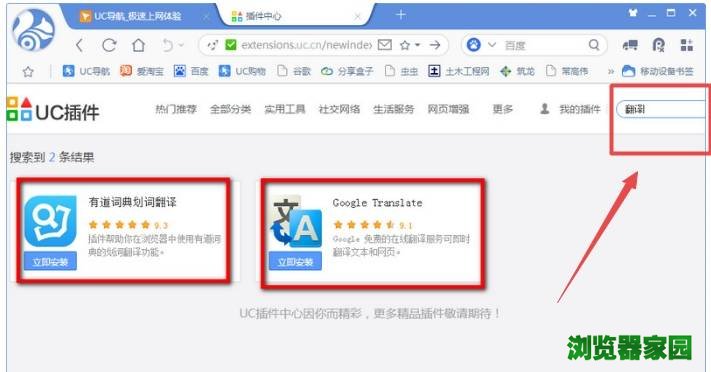Click the bookmarks bar star icon
This screenshot has width=711, height=372.
(28, 71)
